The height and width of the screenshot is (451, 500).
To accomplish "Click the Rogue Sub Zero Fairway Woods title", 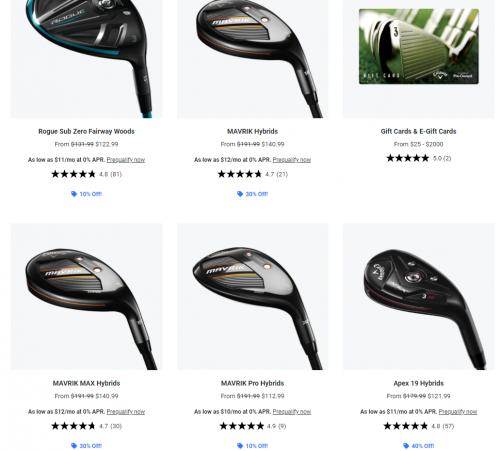I will [x=86, y=131].
